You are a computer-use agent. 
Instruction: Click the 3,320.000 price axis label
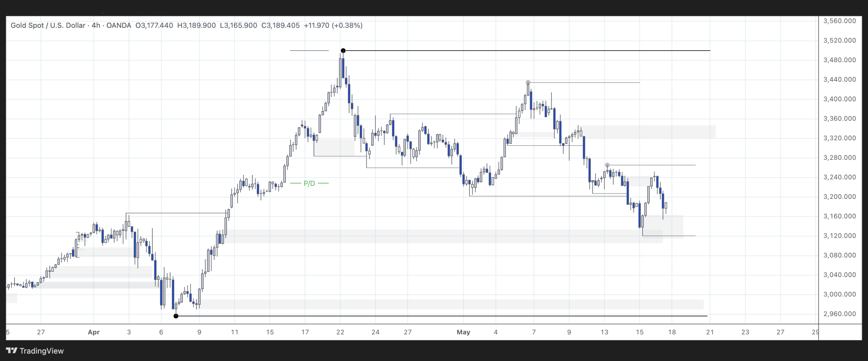(x=840, y=138)
